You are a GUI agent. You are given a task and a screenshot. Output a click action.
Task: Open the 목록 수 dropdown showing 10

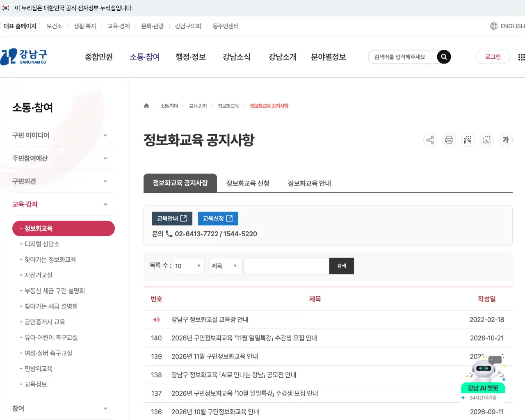[189, 266]
